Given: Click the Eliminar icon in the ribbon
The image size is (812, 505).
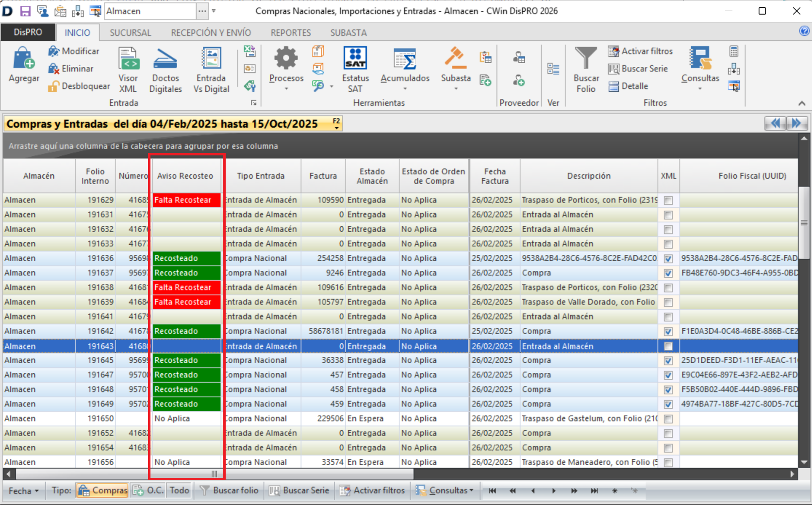Looking at the screenshot, I should [53, 69].
